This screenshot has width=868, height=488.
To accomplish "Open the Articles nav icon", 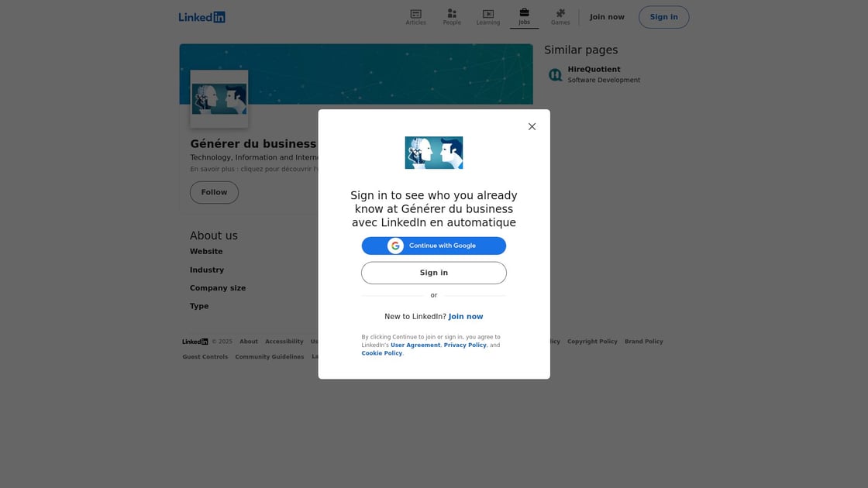I will pos(415,17).
